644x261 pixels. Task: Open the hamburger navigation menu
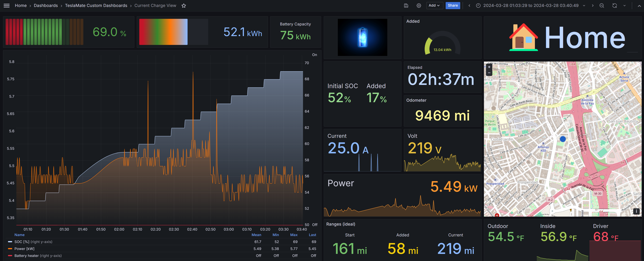(x=7, y=5)
